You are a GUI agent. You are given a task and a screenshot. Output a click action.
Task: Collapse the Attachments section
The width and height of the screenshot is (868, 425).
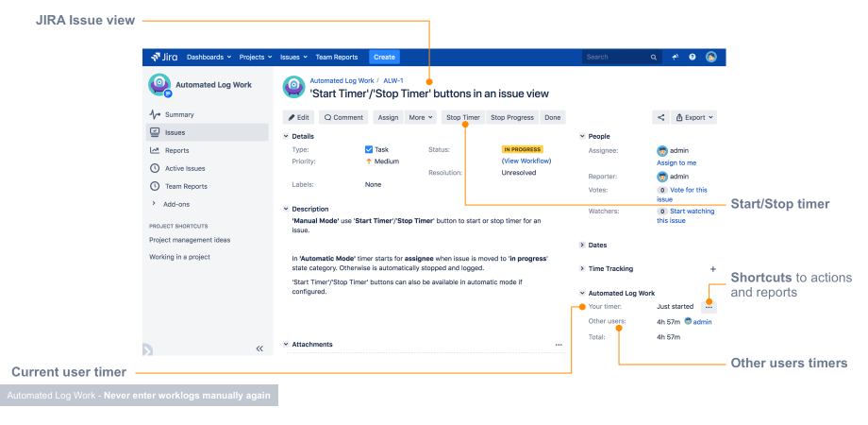[x=286, y=344]
